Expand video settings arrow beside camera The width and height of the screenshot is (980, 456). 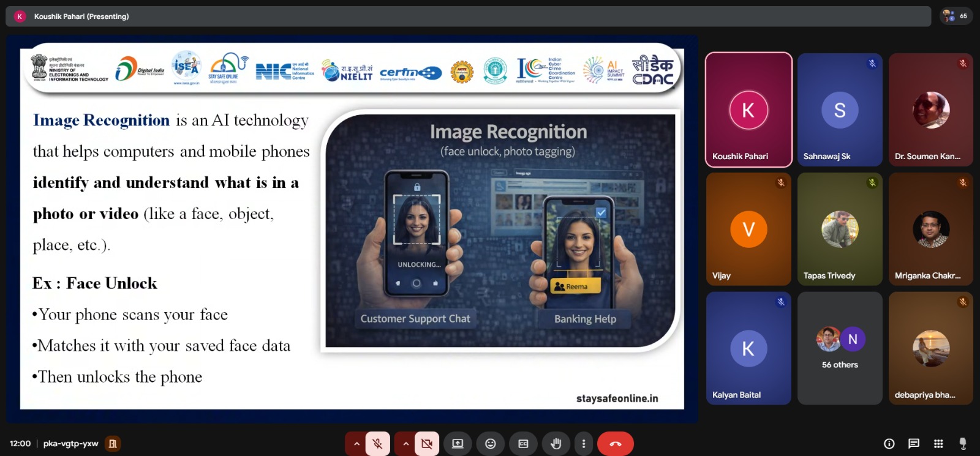coord(405,444)
